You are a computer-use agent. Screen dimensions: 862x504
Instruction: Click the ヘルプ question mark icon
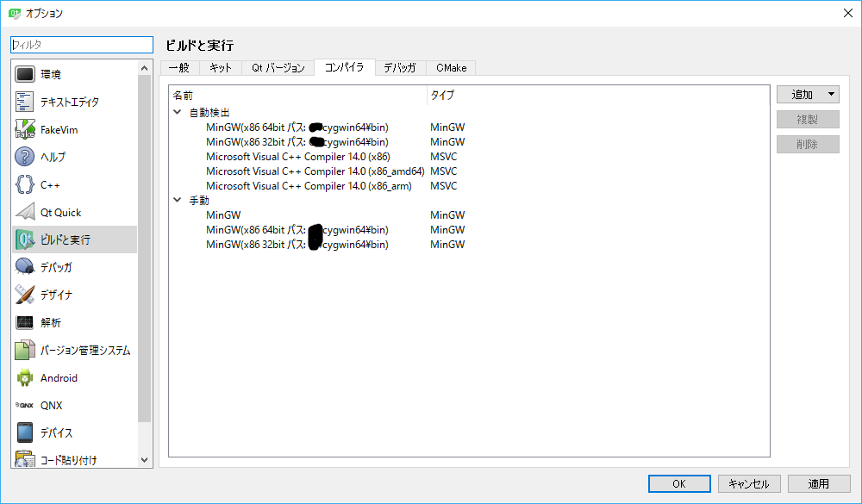click(25, 157)
